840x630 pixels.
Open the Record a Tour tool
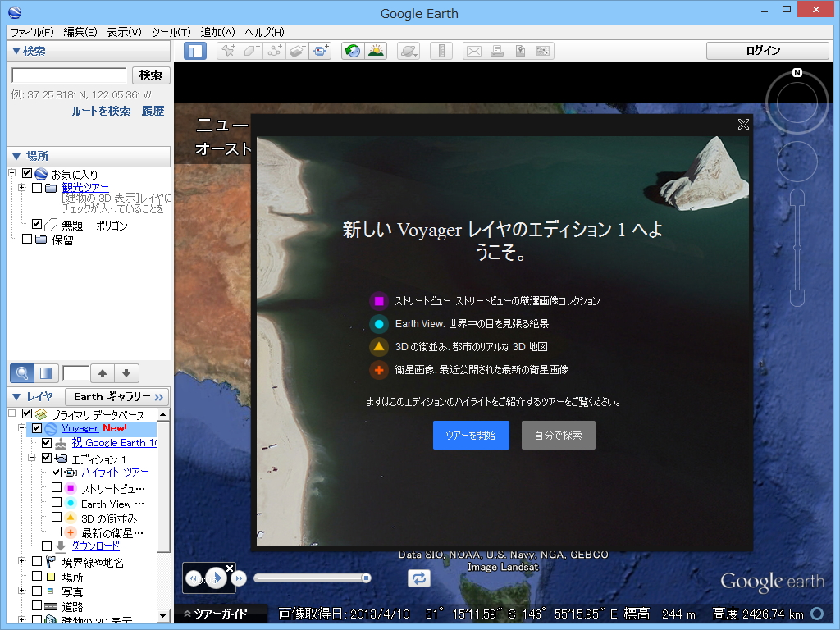(321, 51)
